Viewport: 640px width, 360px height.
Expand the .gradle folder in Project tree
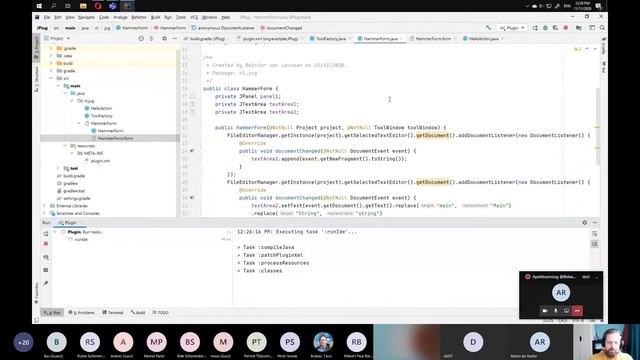tap(51, 48)
